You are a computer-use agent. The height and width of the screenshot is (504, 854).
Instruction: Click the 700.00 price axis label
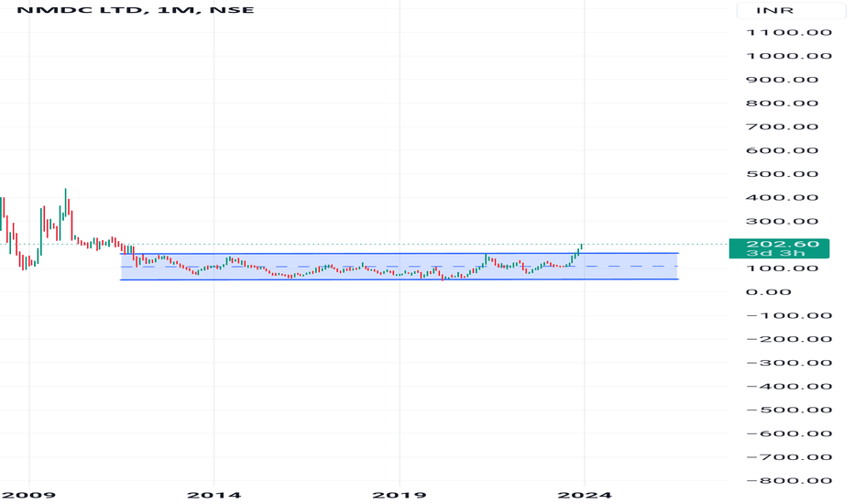pos(783,127)
